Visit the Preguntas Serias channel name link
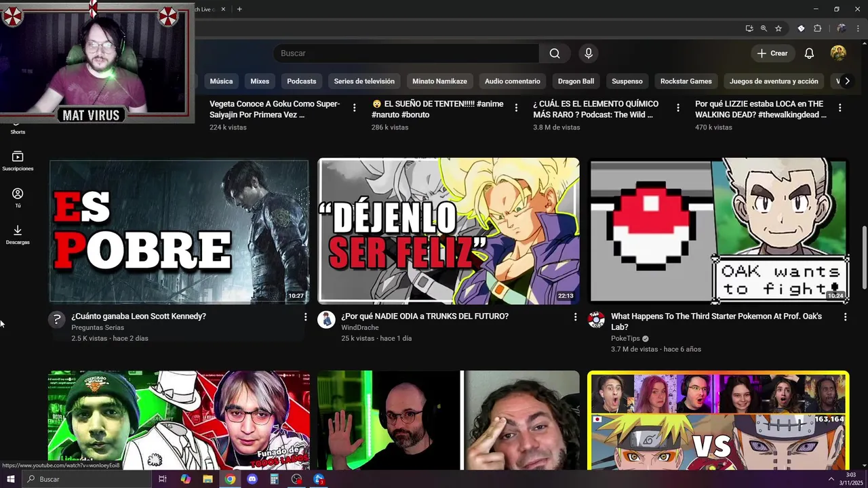This screenshot has width=868, height=488. click(98, 328)
